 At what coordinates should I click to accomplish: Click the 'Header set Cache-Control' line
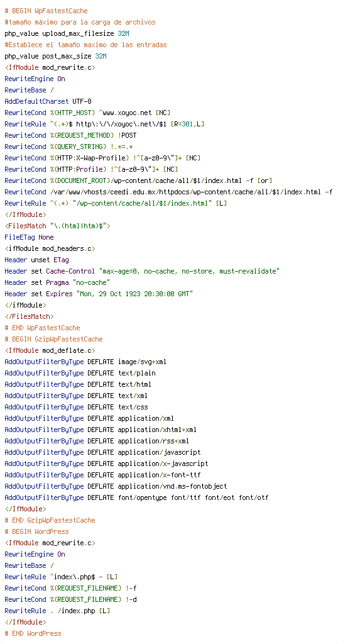[142, 271]
